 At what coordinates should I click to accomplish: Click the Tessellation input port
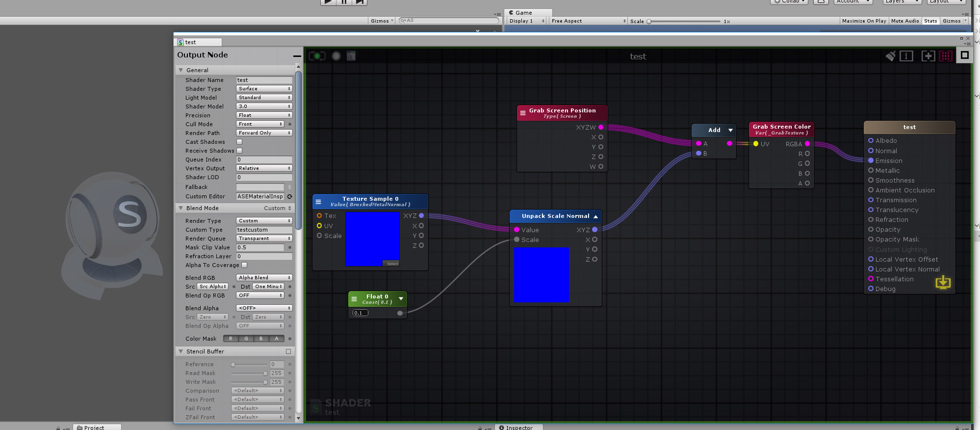click(871, 279)
